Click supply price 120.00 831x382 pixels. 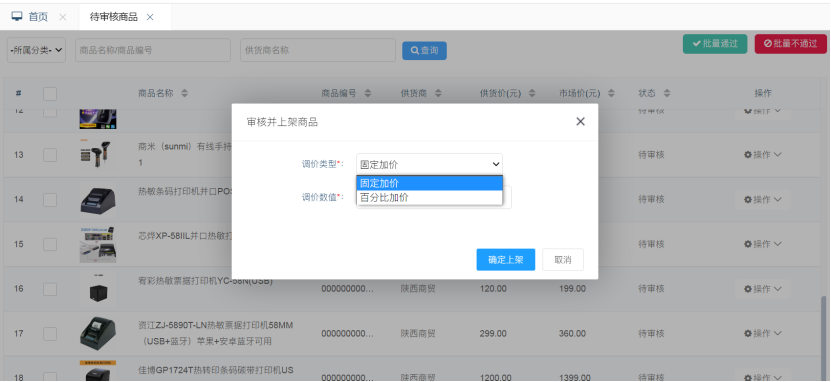tap(493, 289)
